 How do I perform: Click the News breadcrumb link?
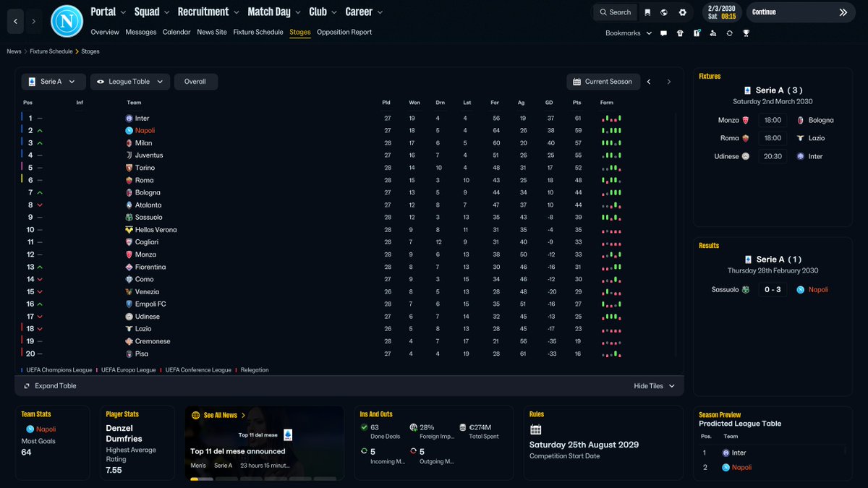coord(14,52)
